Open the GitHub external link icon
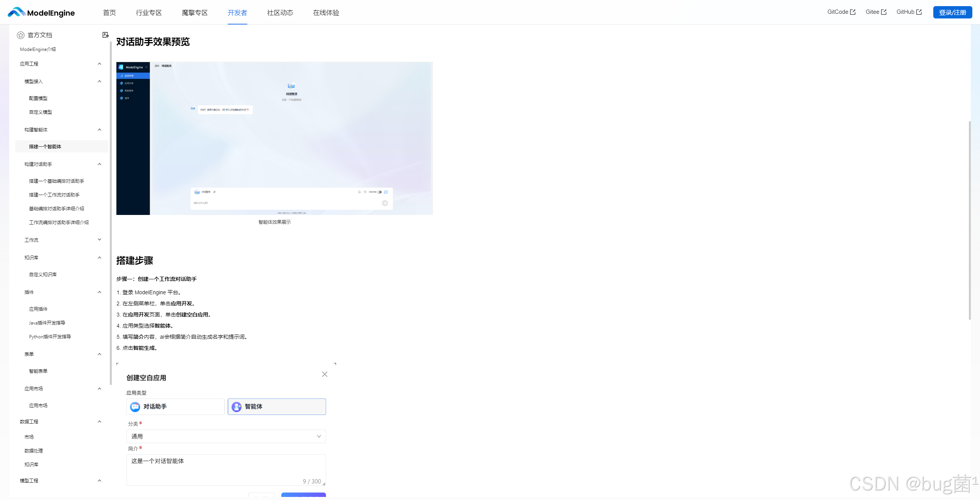980x500 pixels. (919, 12)
